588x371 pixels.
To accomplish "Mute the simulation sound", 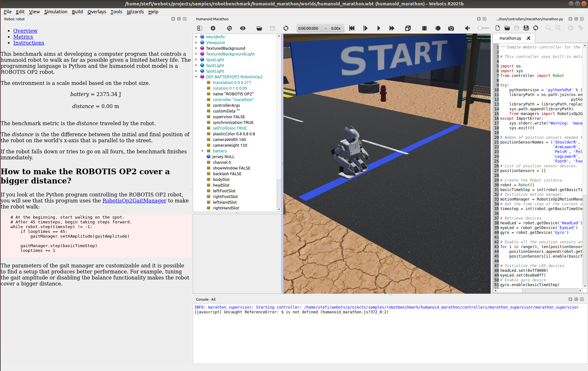I will pyautogui.click(x=467, y=28).
